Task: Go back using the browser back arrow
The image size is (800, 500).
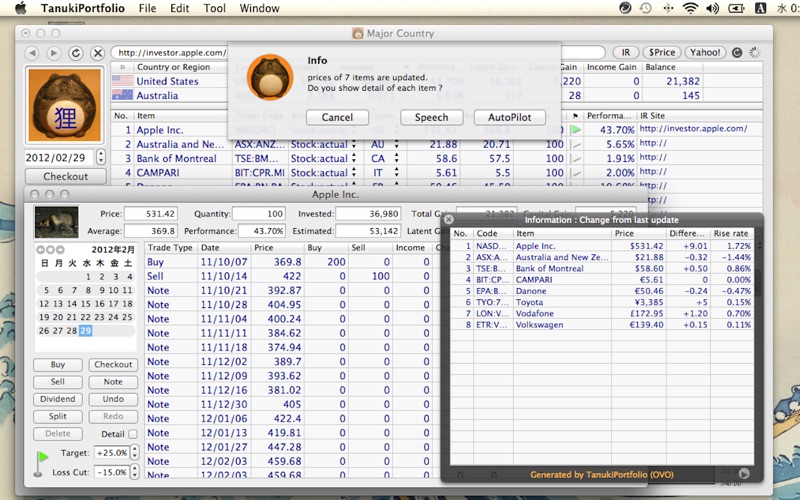Action: click(x=32, y=53)
